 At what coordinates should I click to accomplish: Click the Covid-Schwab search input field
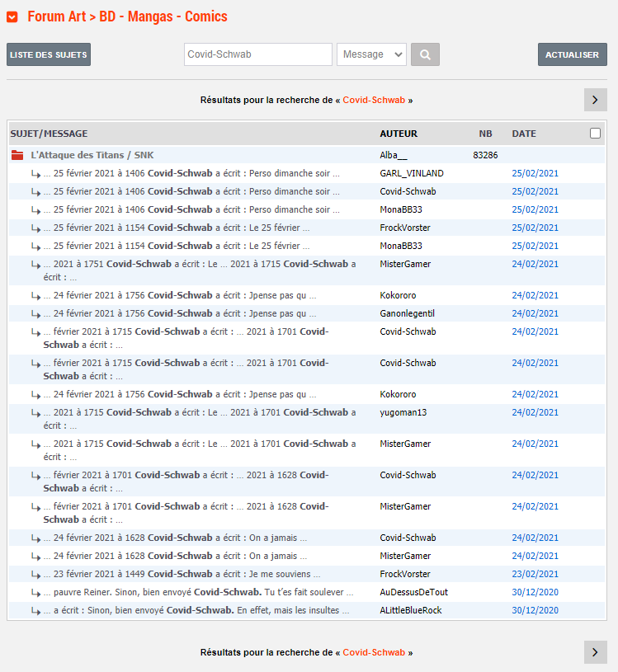coord(257,54)
